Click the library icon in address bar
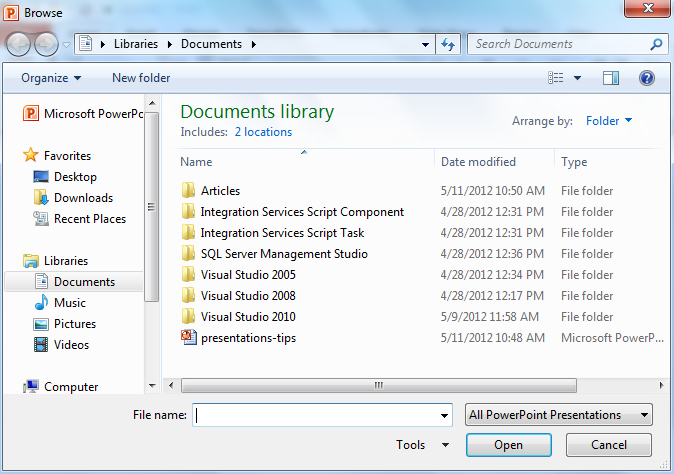Image resolution: width=674 pixels, height=474 pixels. (x=86, y=44)
